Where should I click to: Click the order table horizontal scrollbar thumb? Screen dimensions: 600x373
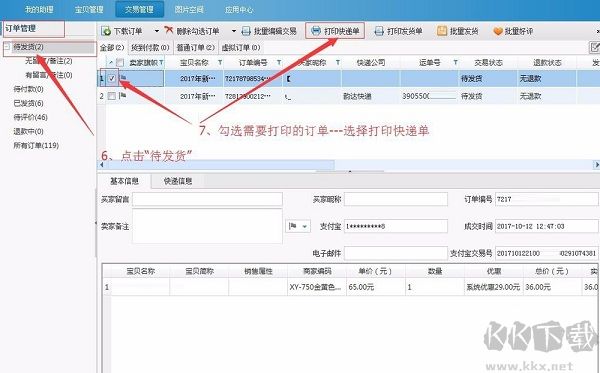coord(220,165)
